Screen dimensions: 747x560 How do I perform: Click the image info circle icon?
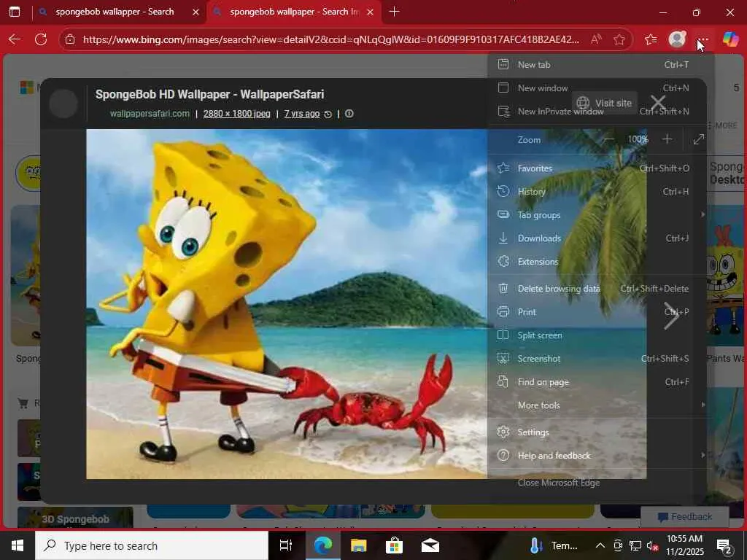coord(349,113)
